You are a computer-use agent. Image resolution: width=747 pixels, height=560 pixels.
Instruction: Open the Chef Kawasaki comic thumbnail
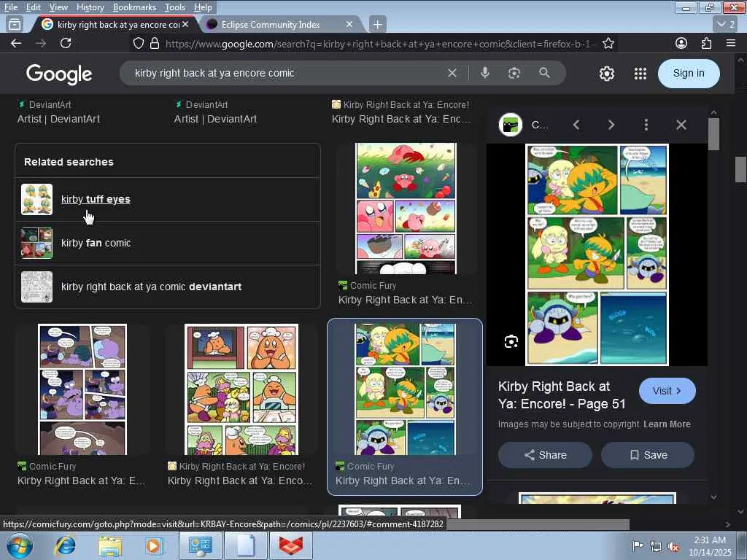coord(241,389)
